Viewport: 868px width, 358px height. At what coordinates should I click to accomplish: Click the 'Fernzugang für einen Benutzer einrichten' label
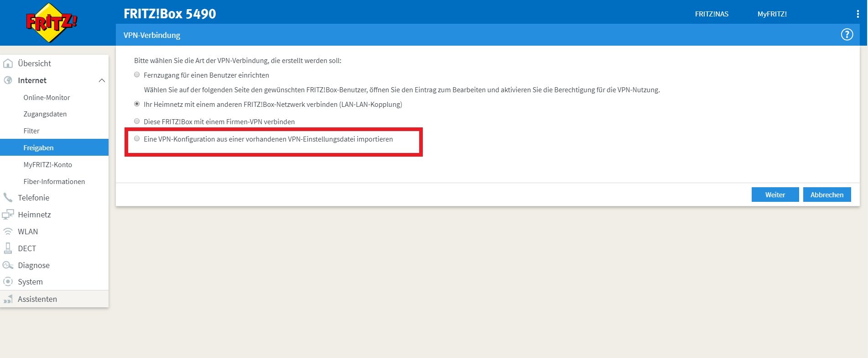(x=206, y=75)
